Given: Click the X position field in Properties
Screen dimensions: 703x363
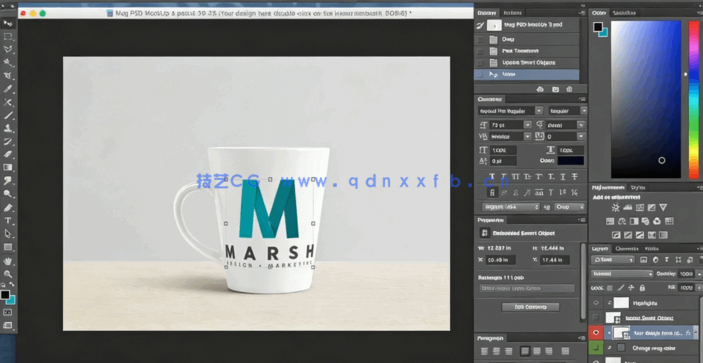Looking at the screenshot, I should pyautogui.click(x=500, y=260).
